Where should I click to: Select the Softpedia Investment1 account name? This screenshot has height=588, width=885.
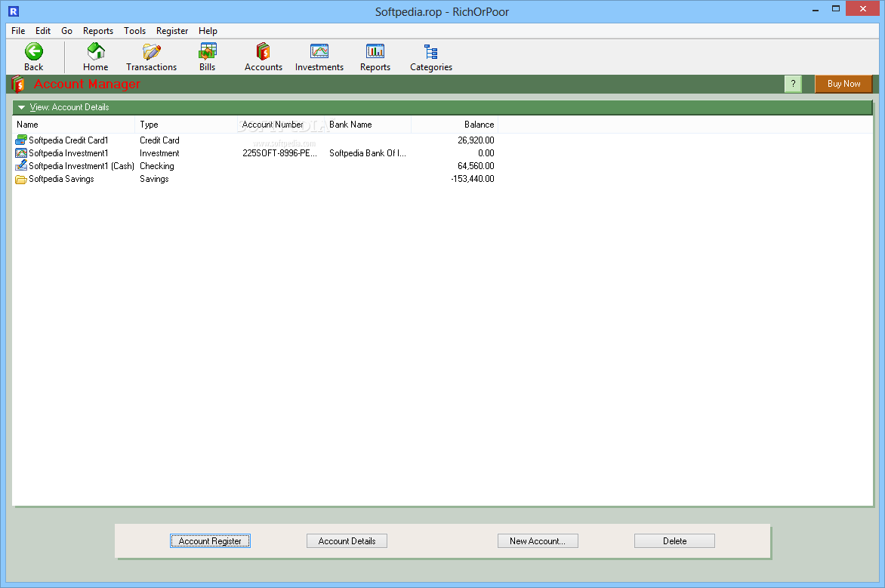(68, 153)
